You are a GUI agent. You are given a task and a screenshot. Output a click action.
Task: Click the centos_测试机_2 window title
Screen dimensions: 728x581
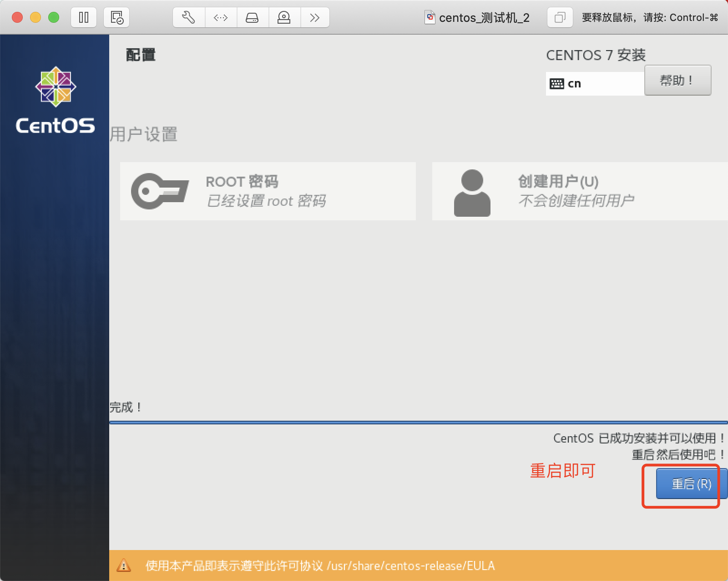tap(484, 18)
